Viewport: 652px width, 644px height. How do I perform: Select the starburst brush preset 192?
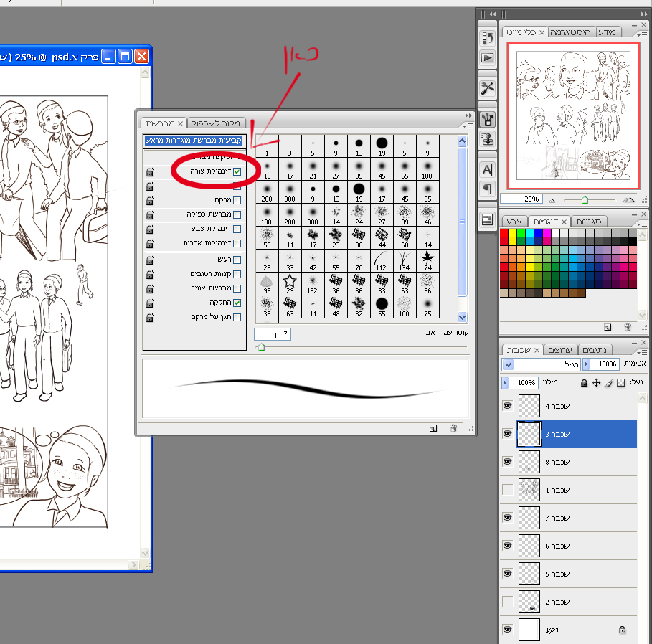[x=313, y=284]
